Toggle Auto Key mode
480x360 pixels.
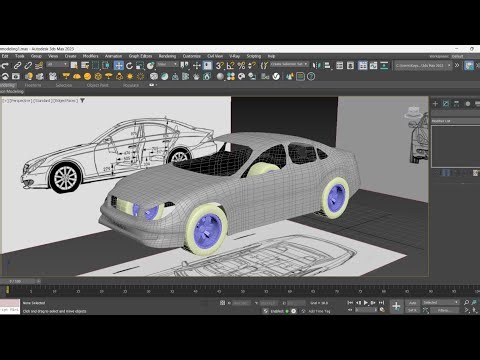tap(413, 303)
